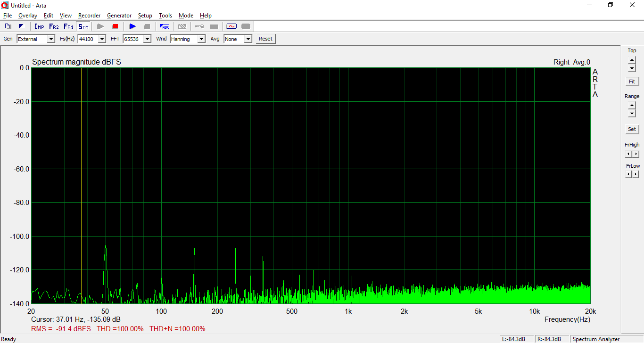
Task: Open the FFT size dropdown
Action: [147, 39]
